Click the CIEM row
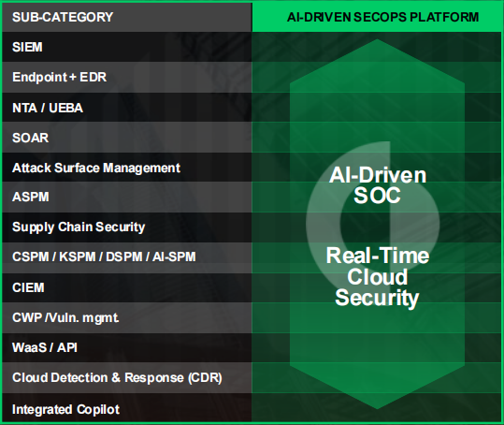Image resolution: width=504 pixels, height=425 pixels. (127, 287)
